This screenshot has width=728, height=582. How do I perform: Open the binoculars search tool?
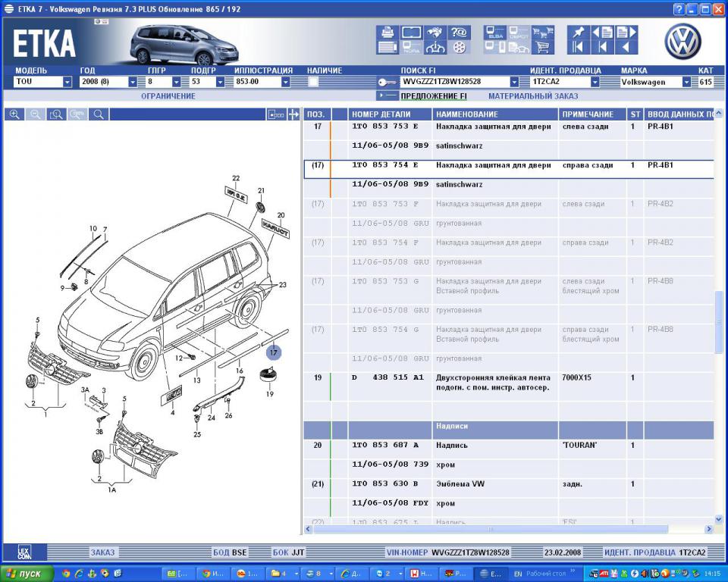[435, 33]
